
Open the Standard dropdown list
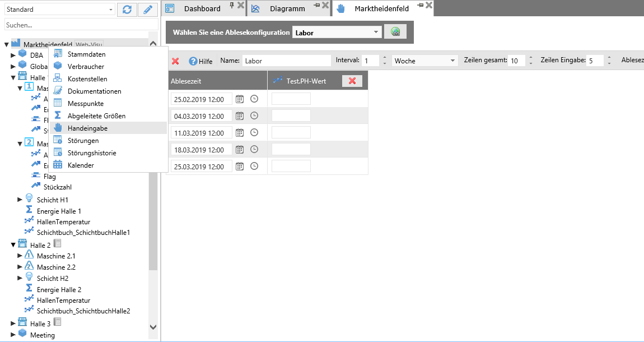coord(110,10)
